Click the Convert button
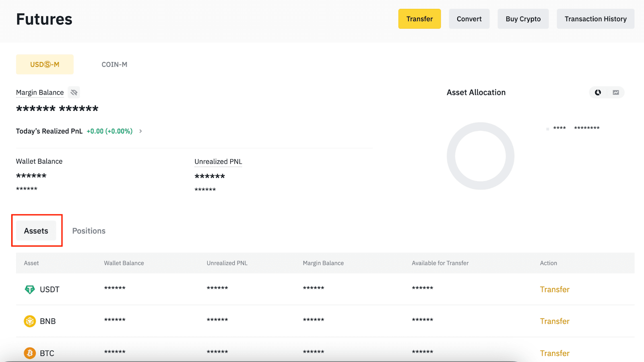The image size is (644, 362). tap(469, 19)
